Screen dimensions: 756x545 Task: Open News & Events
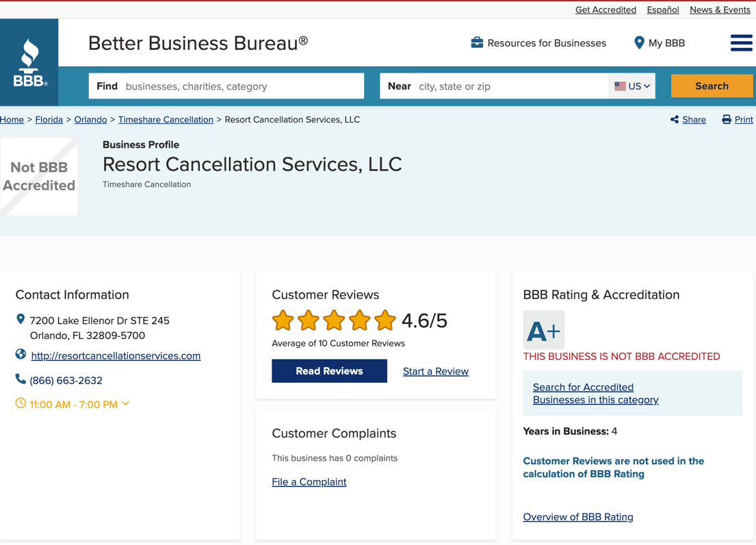click(x=720, y=10)
